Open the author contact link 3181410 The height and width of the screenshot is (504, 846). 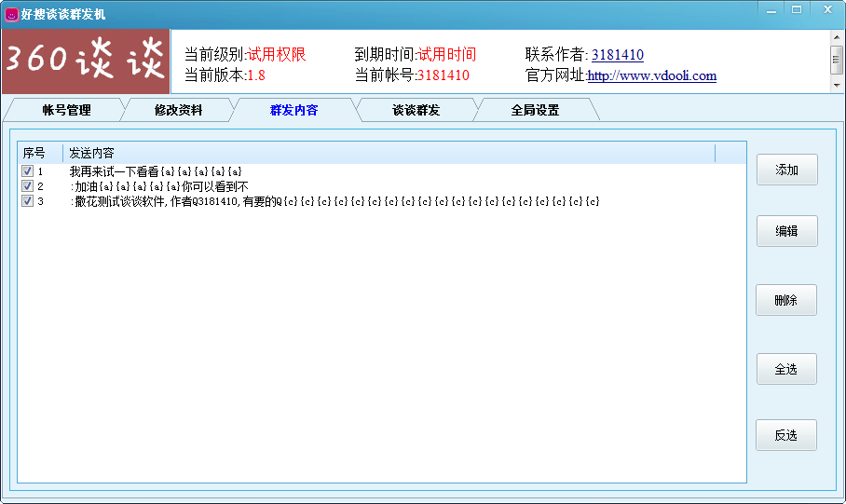tap(617, 55)
